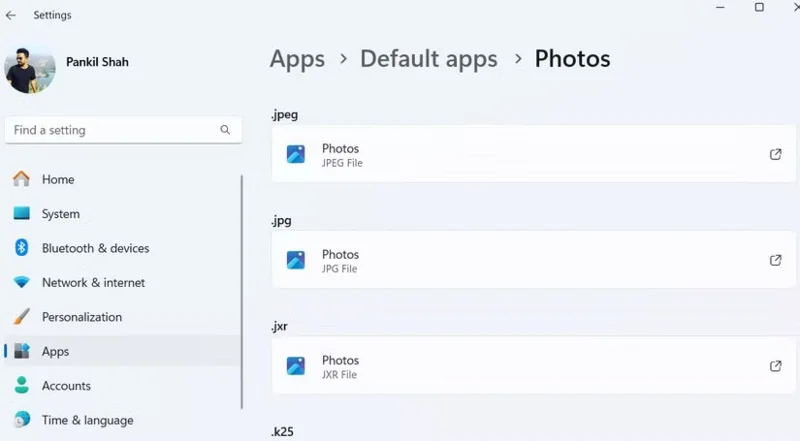The width and height of the screenshot is (800, 441).
Task: Navigate to Apps breadcrumb link
Action: pyautogui.click(x=297, y=59)
